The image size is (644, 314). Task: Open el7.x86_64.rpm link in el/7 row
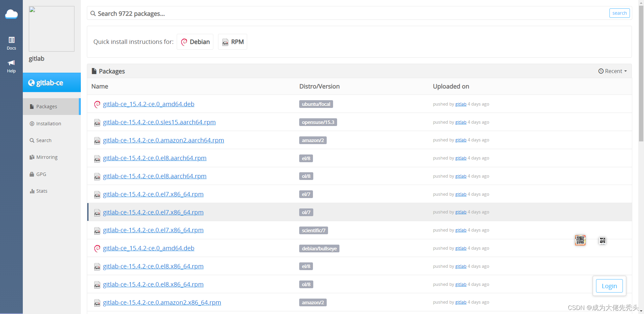(x=153, y=194)
